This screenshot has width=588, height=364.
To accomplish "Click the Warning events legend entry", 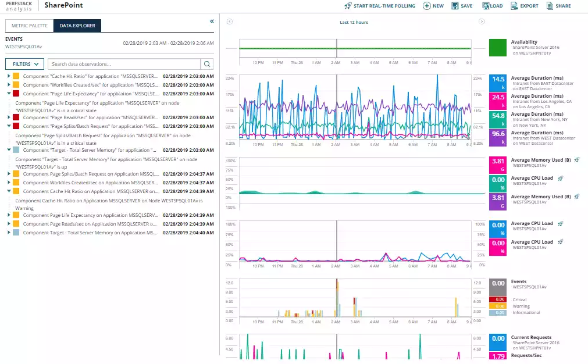I will (x=521, y=306).
